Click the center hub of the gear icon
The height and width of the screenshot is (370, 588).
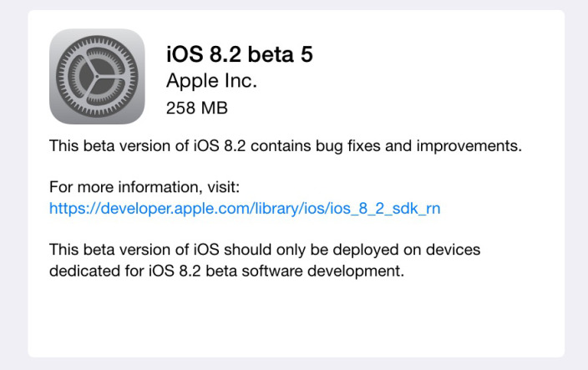point(97,76)
